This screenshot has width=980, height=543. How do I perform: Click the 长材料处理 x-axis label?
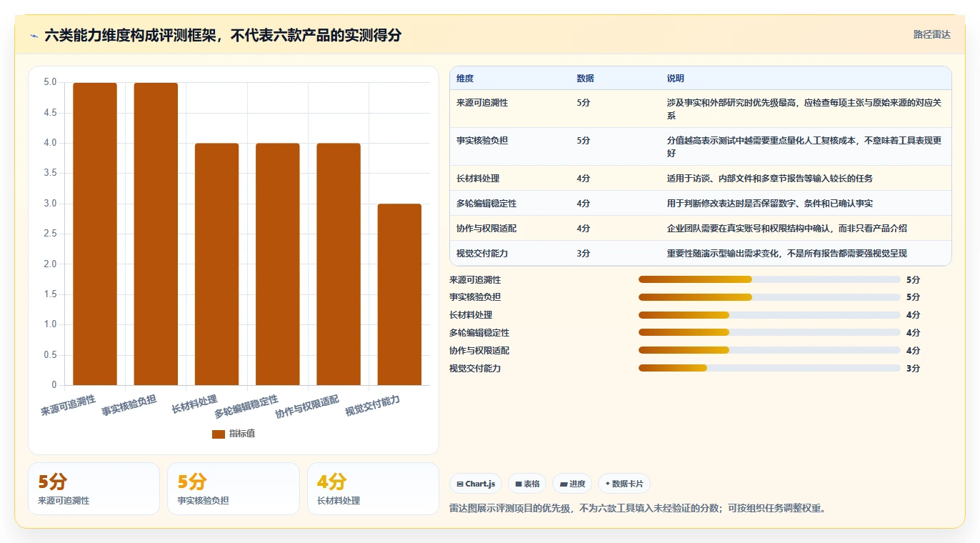tap(194, 404)
